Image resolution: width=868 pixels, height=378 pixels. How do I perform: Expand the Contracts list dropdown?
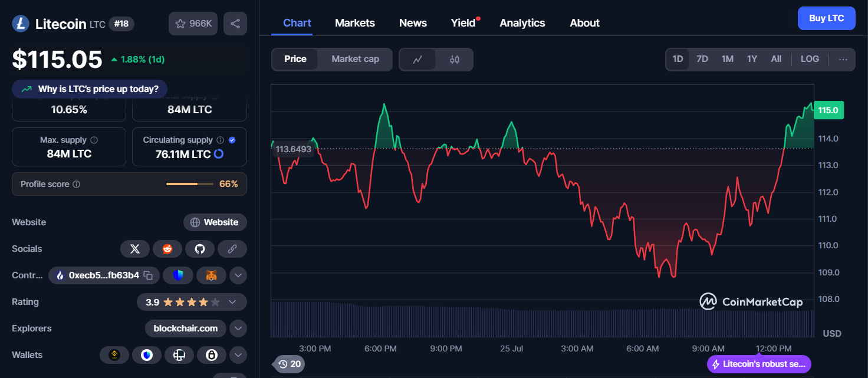point(238,275)
